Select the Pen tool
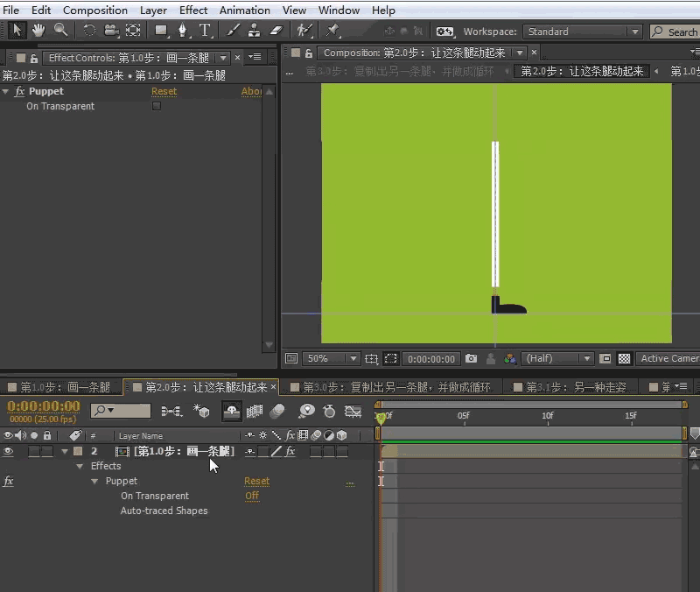700x592 pixels. click(183, 31)
